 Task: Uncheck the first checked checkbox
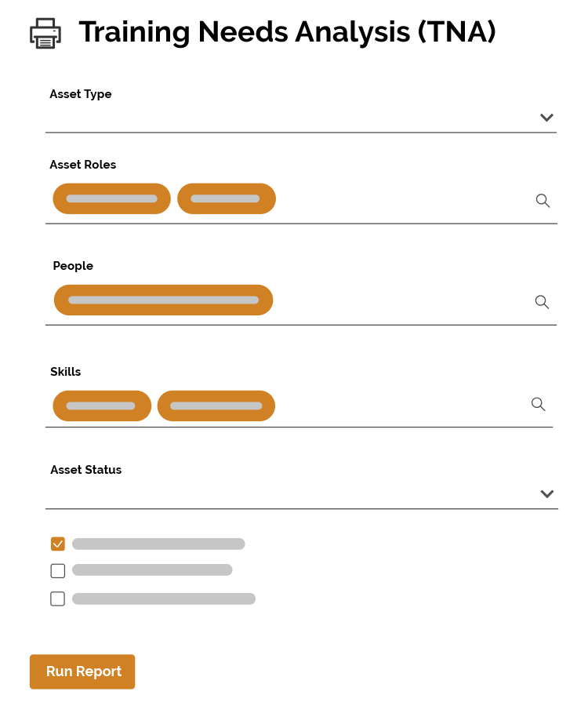point(57,542)
